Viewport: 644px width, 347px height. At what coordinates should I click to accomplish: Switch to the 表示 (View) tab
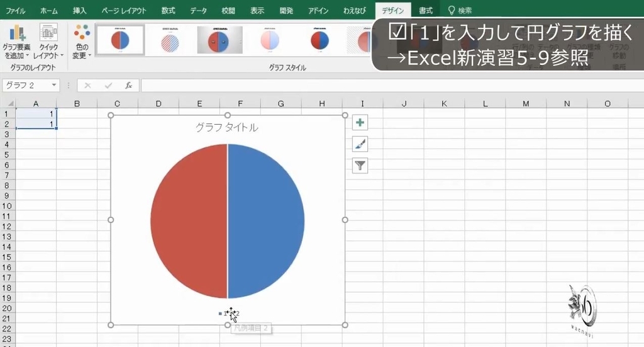point(257,11)
